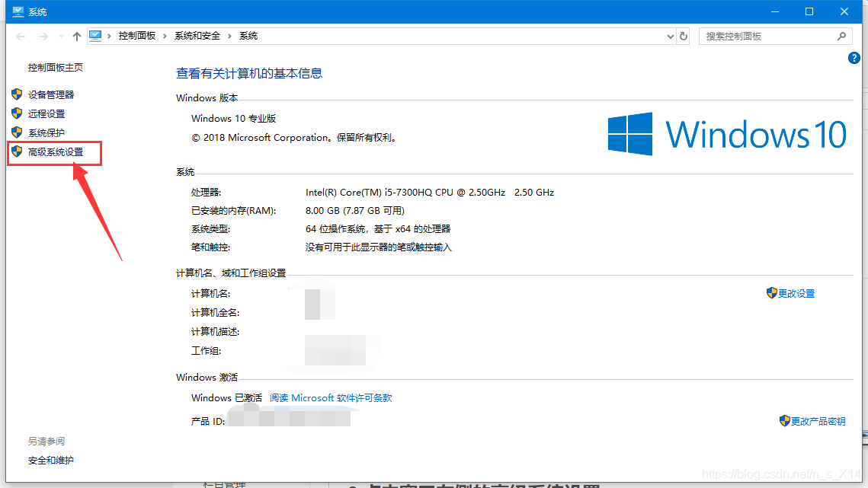Refresh the address bar location
Image resolution: width=868 pixels, height=488 pixels.
click(684, 36)
